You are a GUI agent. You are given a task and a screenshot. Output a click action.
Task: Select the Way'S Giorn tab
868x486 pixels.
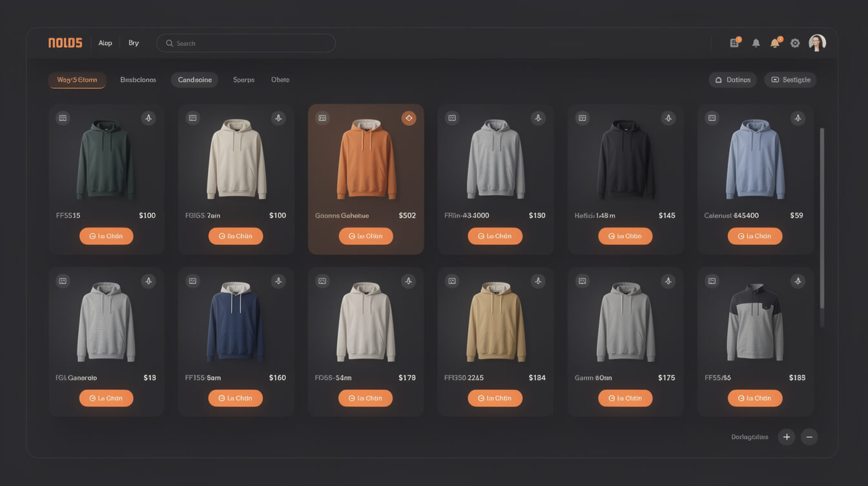pyautogui.click(x=77, y=79)
